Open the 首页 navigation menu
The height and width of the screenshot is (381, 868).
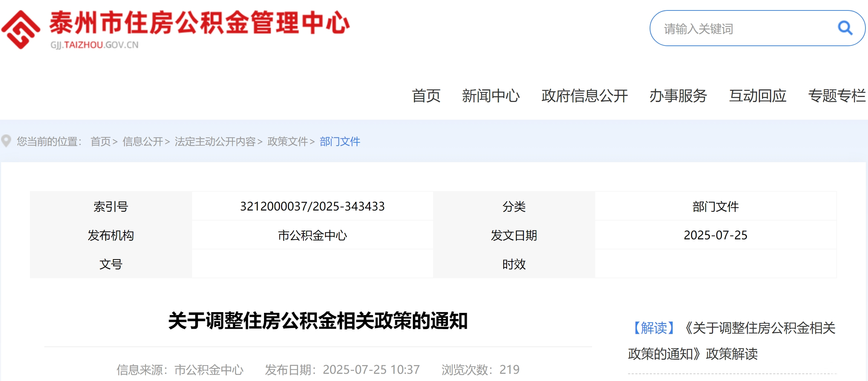click(426, 96)
